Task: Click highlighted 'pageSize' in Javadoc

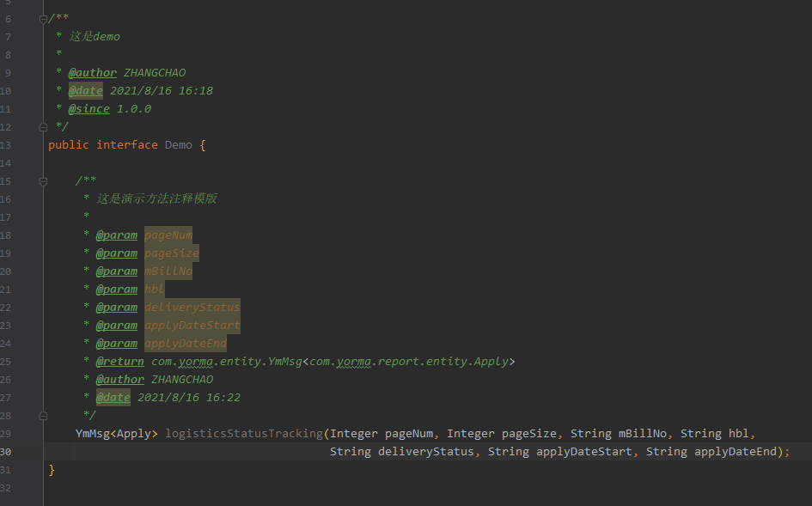Action: pyautogui.click(x=172, y=253)
